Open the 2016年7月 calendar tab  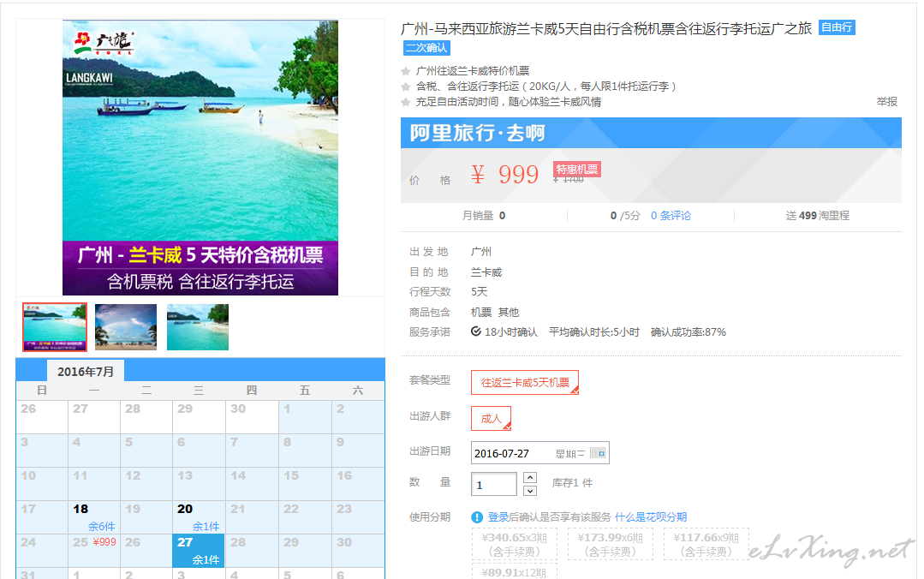(86, 372)
